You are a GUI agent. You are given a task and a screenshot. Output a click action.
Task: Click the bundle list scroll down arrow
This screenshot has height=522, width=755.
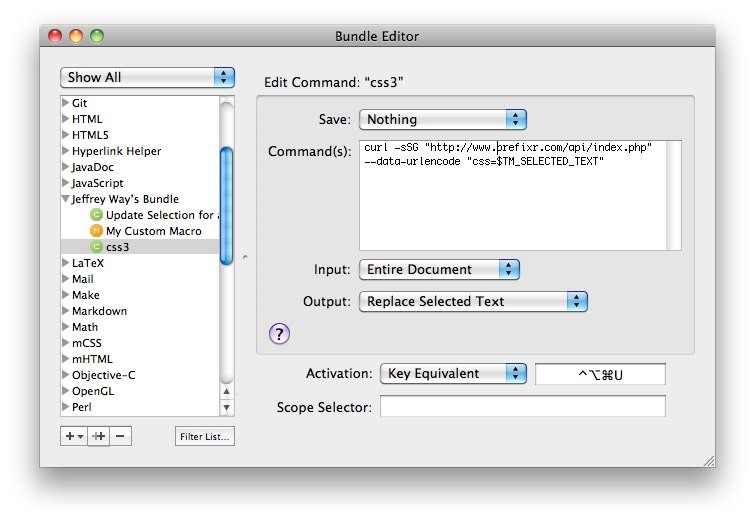(226, 408)
